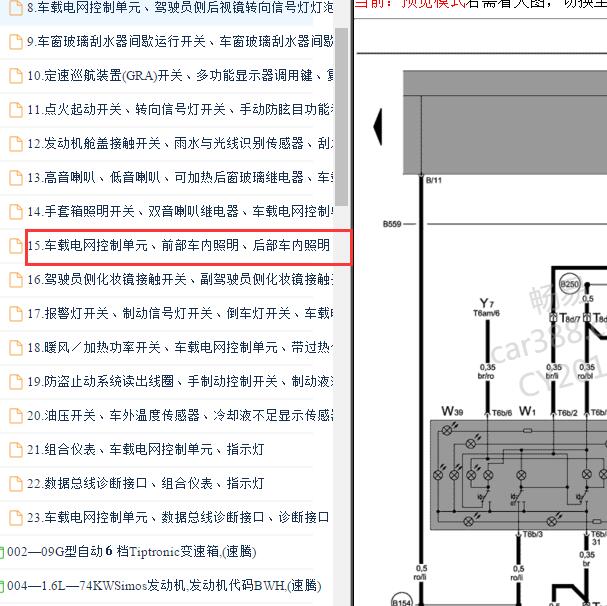Open item 8.车载电网控制单元、驾驶员侧后视镜转向信号灯
Image resolution: width=607 pixels, height=606 pixels.
pyautogui.click(x=180, y=7)
